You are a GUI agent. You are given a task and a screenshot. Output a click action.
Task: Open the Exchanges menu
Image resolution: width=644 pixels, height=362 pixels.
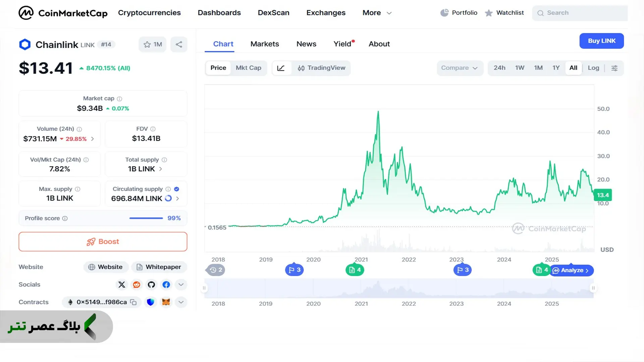326,13
